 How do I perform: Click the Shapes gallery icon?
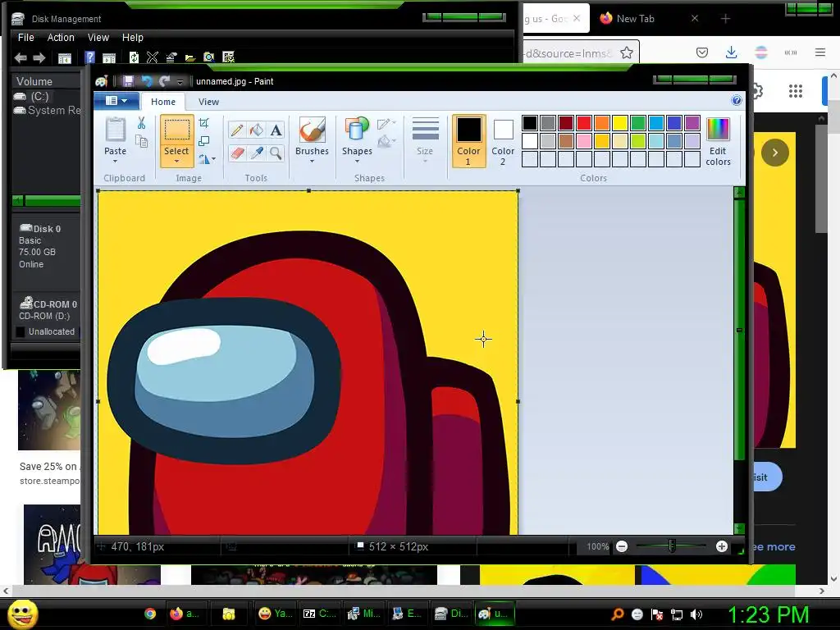pyautogui.click(x=357, y=130)
